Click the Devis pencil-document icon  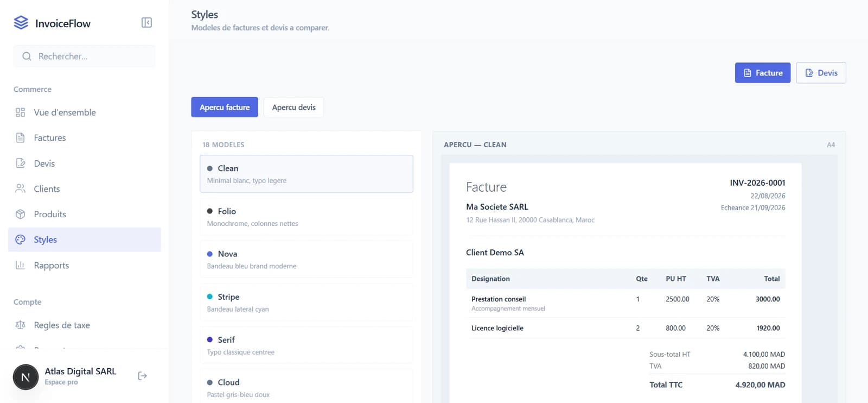(21, 163)
